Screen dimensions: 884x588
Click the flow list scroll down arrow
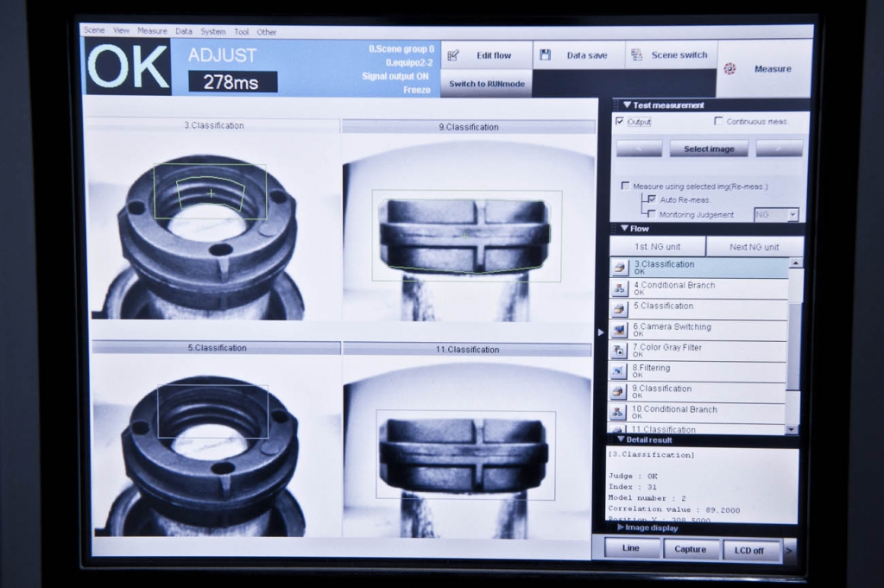pyautogui.click(x=792, y=430)
